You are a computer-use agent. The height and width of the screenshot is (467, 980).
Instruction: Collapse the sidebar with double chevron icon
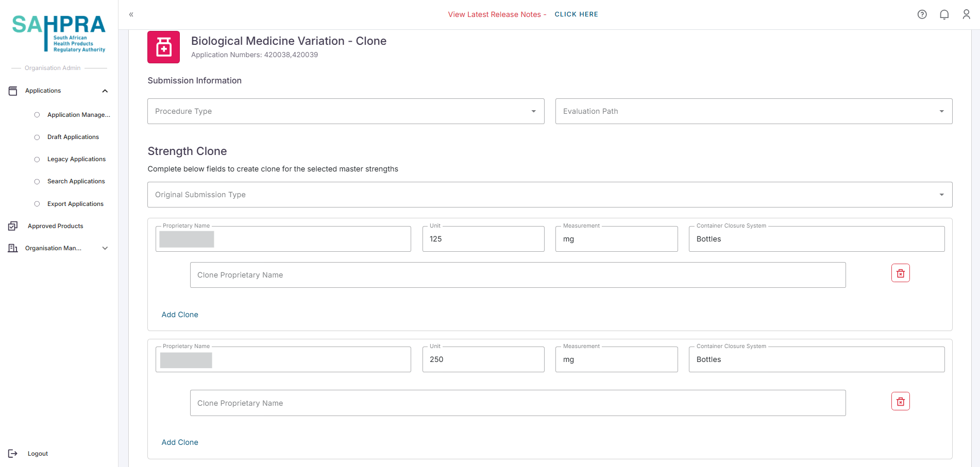pyautogui.click(x=131, y=14)
